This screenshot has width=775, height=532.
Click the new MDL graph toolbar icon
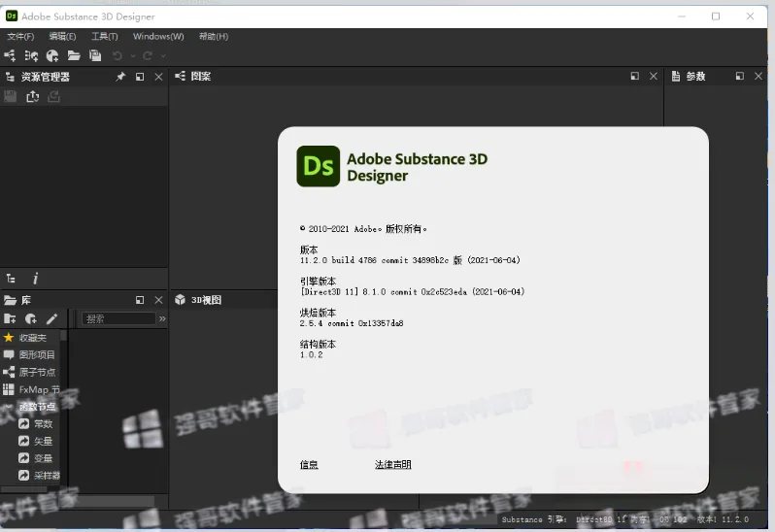[31, 55]
